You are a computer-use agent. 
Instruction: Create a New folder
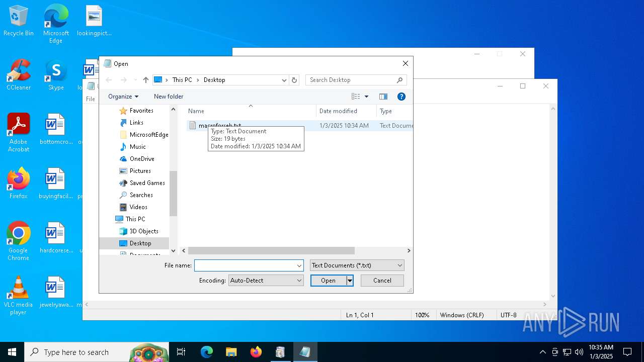click(x=169, y=97)
